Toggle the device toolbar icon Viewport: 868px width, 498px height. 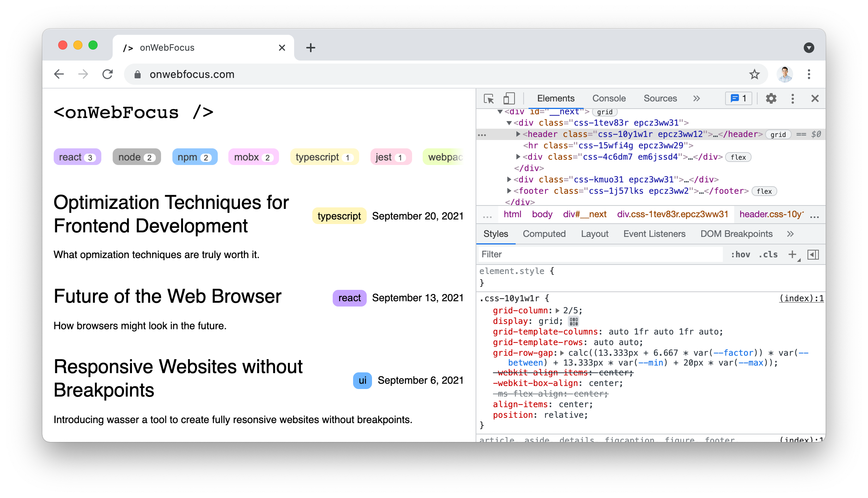click(508, 98)
